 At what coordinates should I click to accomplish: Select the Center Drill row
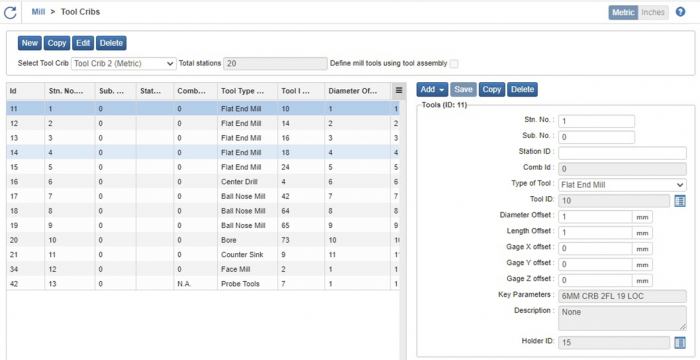tap(203, 182)
